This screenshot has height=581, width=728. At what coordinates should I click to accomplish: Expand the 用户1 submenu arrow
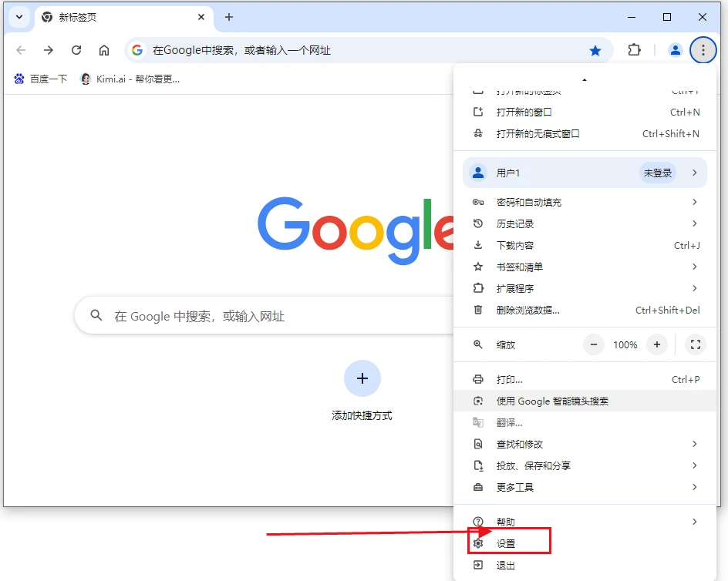695,173
